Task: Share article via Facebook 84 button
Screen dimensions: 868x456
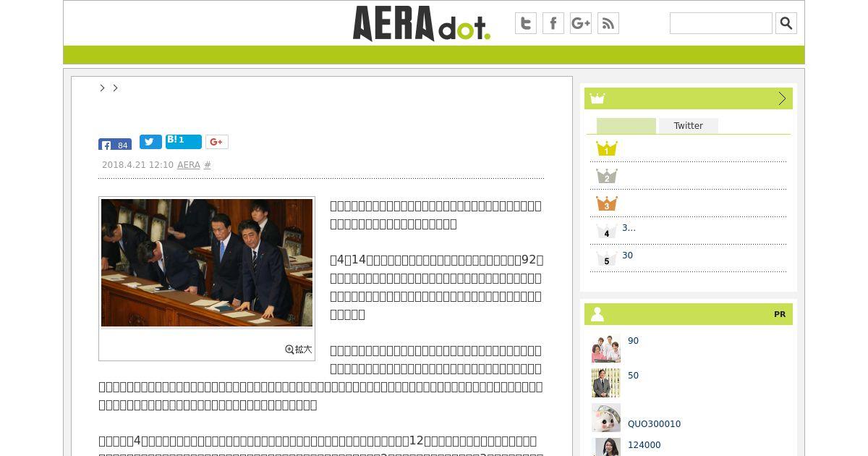Action: tap(115, 144)
